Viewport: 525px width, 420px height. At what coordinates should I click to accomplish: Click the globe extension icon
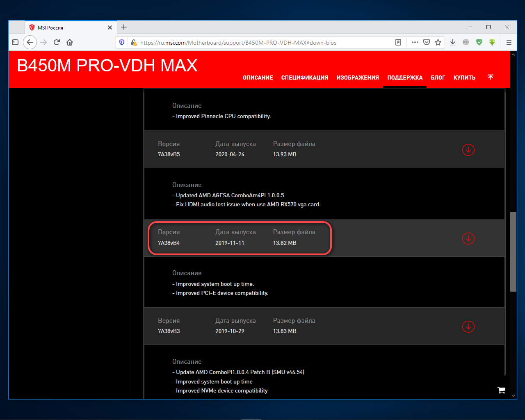pyautogui.click(x=466, y=42)
